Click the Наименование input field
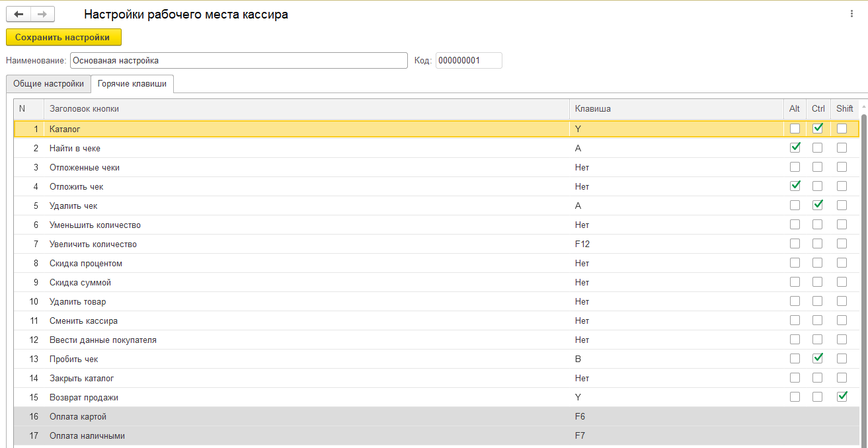The height and width of the screenshot is (448, 868). point(239,61)
